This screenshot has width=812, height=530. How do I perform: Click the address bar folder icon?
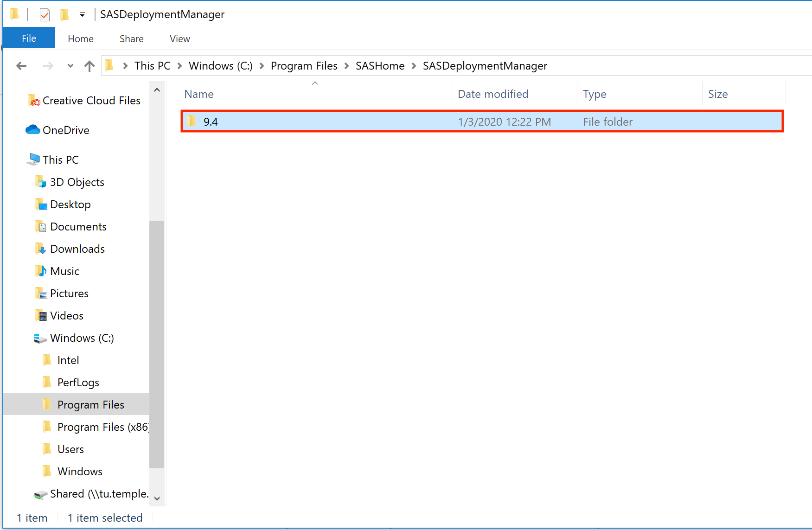[109, 65]
